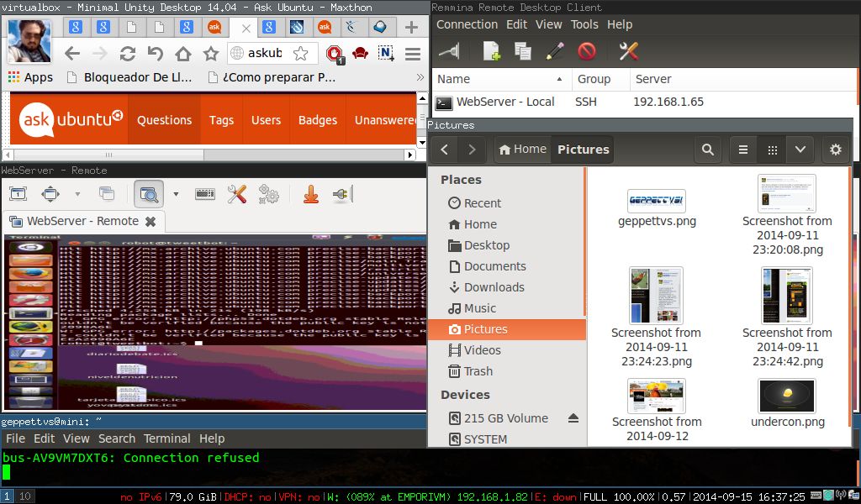Toggle scaled mode magnifier button
Image resolution: width=861 pixels, height=504 pixels.
[149, 193]
